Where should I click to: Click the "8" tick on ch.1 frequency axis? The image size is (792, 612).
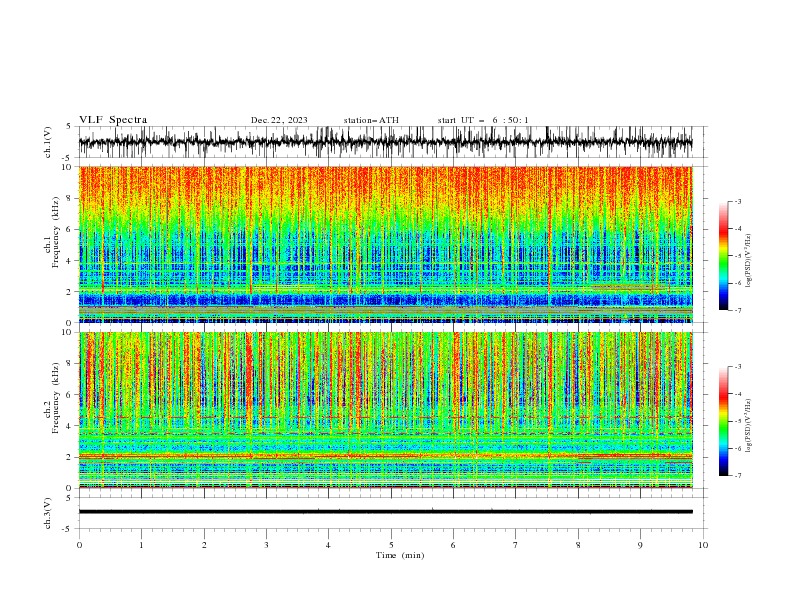(x=69, y=198)
